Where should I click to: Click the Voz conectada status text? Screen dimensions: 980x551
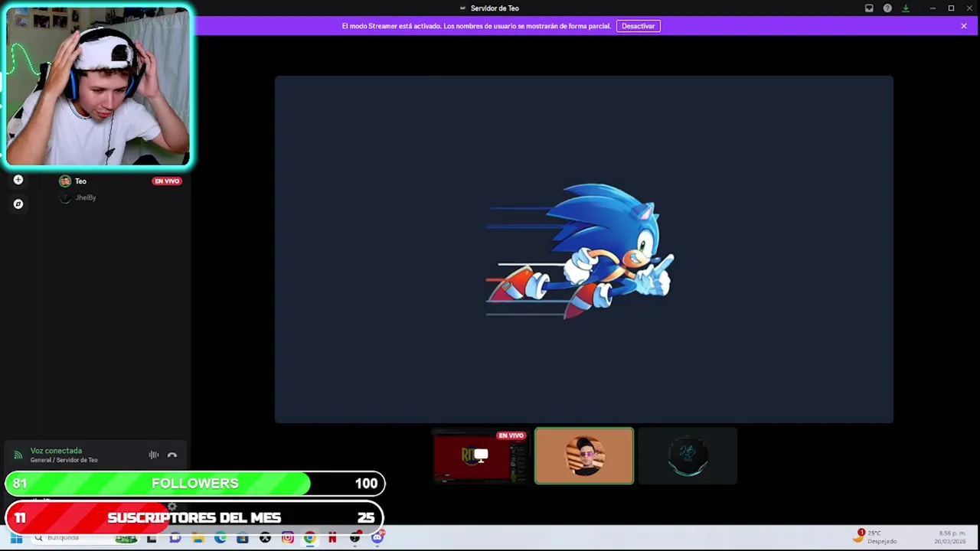[56, 451]
